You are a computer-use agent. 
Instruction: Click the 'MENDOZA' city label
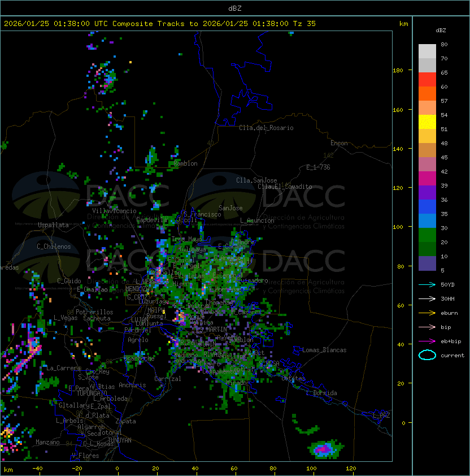(x=137, y=288)
